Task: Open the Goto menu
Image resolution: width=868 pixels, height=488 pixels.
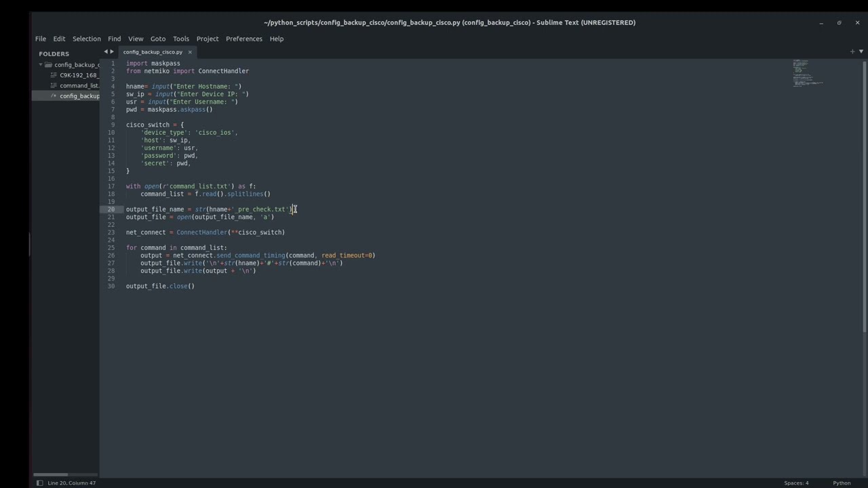Action: click(x=158, y=39)
